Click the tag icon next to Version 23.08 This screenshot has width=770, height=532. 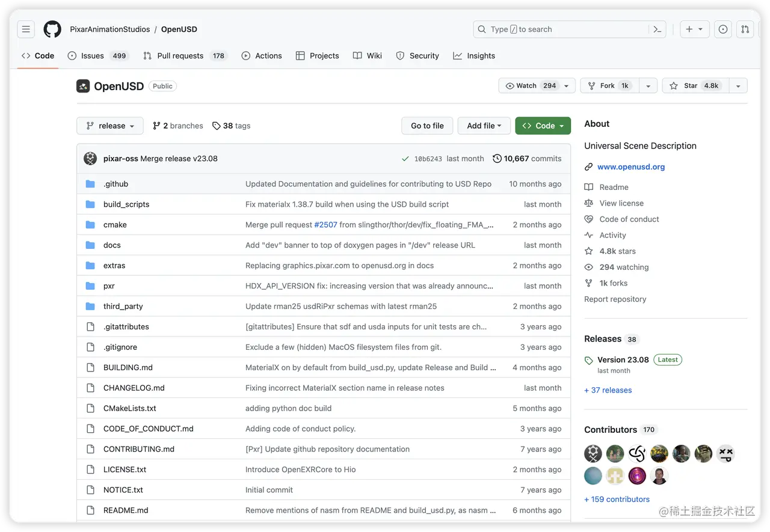[x=589, y=361]
